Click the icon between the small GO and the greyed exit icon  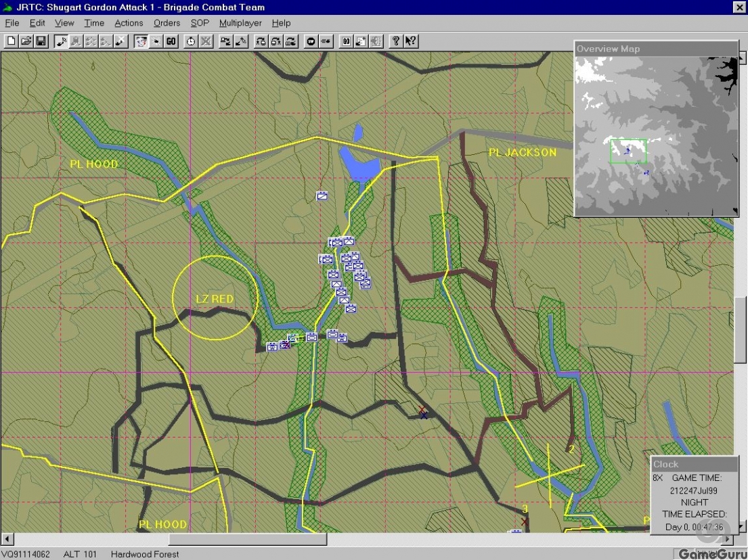pyautogui.click(x=361, y=41)
